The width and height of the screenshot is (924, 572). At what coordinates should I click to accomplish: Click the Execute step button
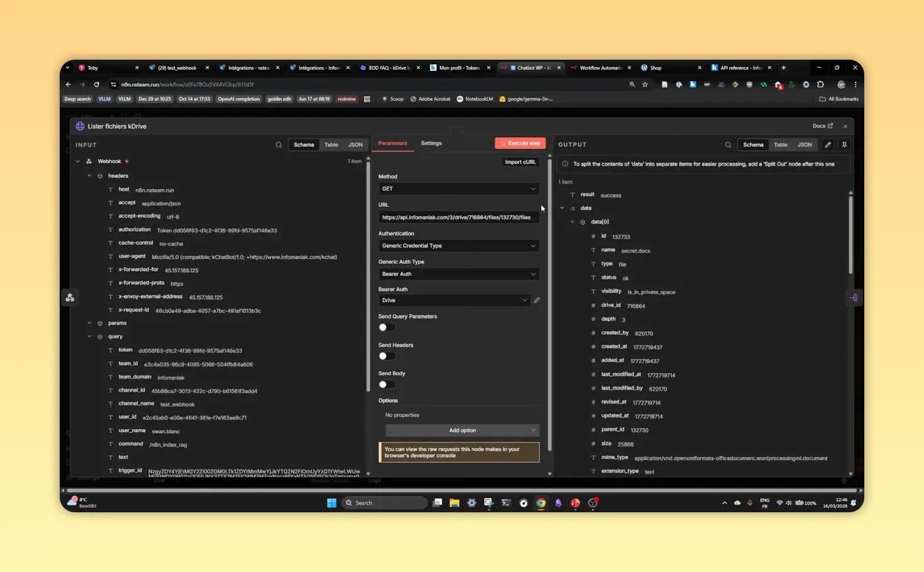[520, 143]
